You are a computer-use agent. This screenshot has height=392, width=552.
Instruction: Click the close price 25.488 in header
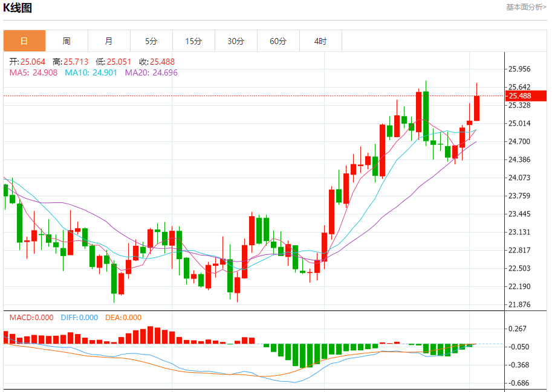tap(162, 62)
